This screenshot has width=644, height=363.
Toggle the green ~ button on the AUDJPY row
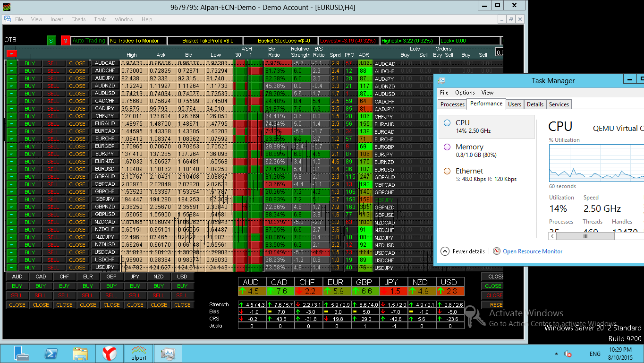[x=12, y=78]
